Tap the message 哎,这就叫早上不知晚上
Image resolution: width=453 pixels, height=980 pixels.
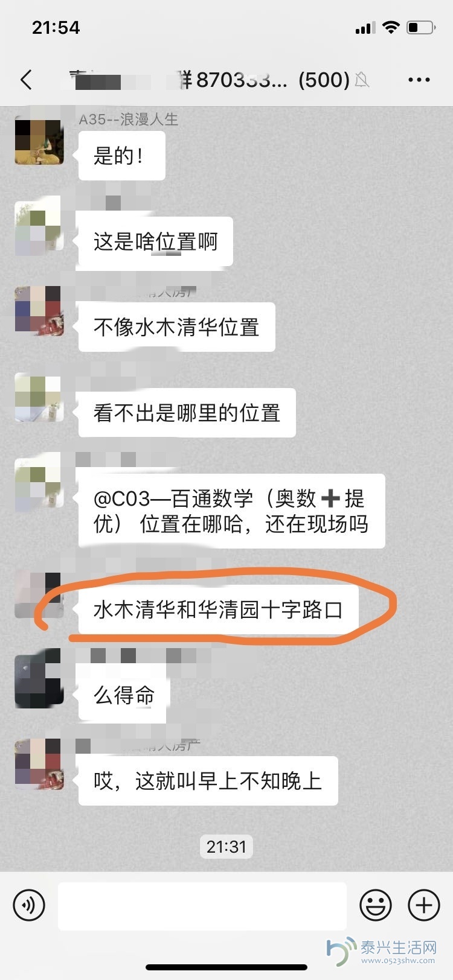pyautogui.click(x=208, y=781)
